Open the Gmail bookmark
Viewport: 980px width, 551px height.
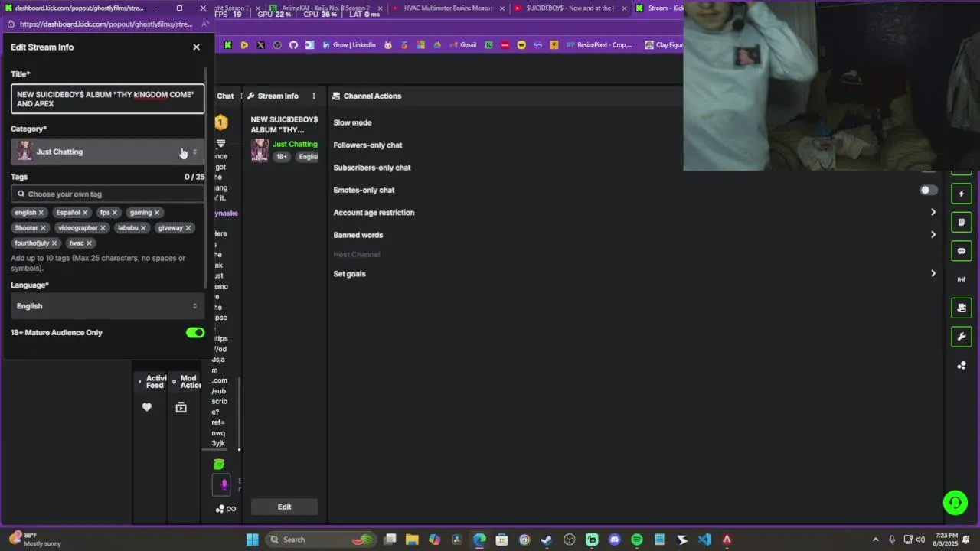[462, 45]
